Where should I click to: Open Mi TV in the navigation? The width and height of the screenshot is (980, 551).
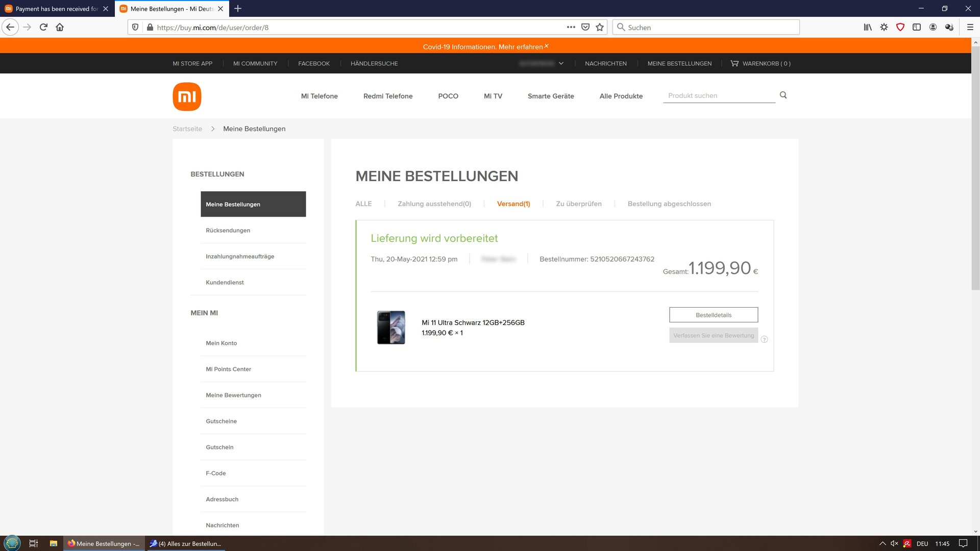(493, 96)
